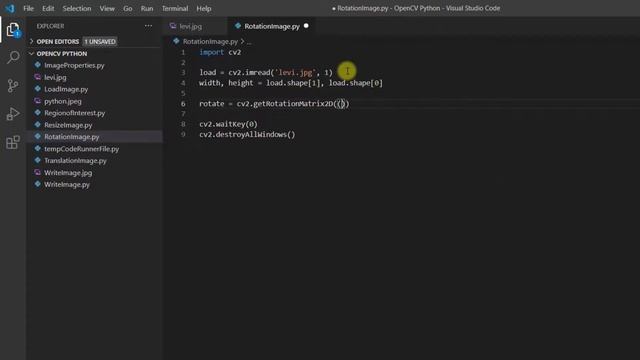Open ResizeImage.py in the explorer

click(x=68, y=125)
